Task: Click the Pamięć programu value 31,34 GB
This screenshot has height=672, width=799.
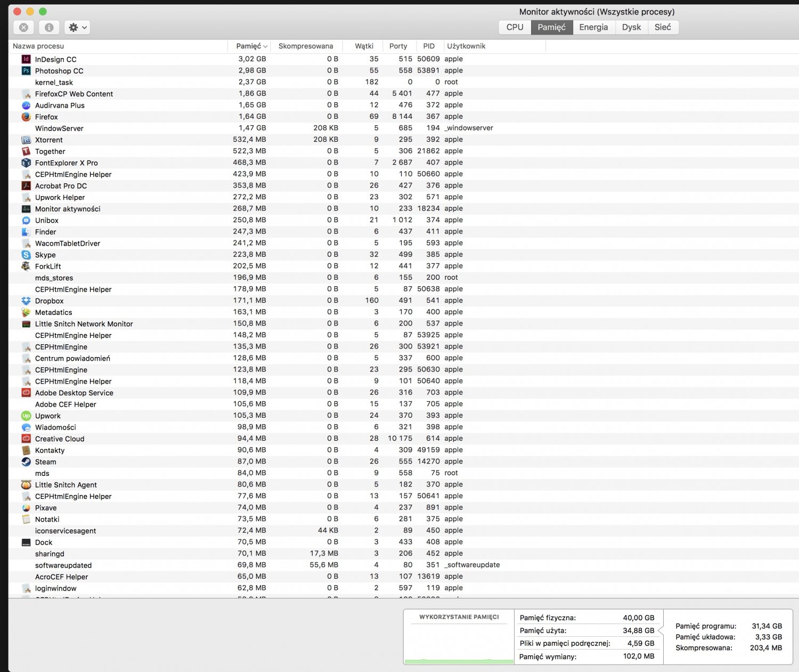Action: pyautogui.click(x=767, y=626)
